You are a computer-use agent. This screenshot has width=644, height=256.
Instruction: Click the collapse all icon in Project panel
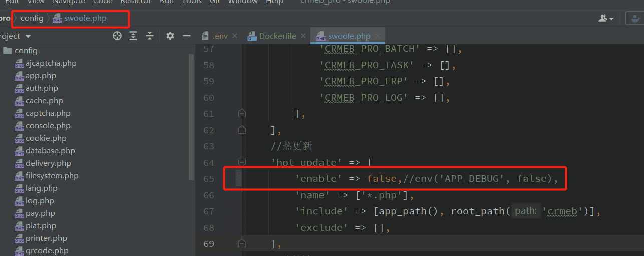coord(149,36)
